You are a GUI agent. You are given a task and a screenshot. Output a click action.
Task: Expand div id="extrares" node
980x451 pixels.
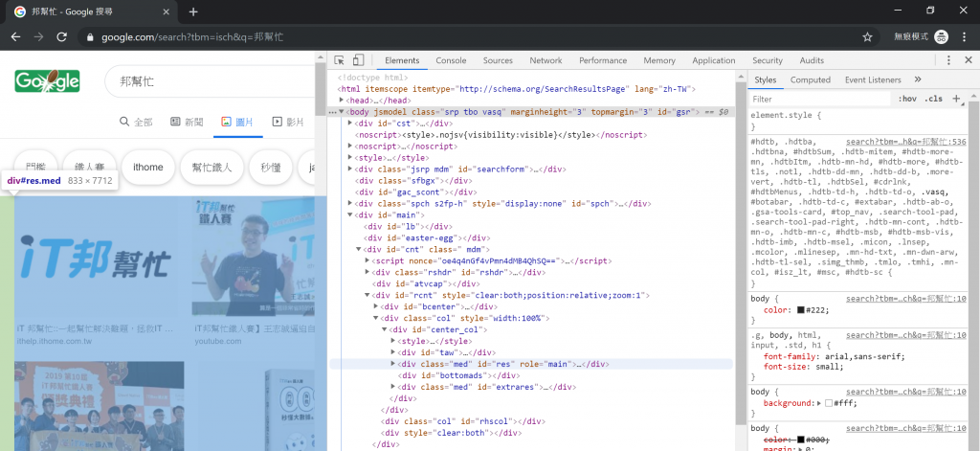(x=393, y=387)
